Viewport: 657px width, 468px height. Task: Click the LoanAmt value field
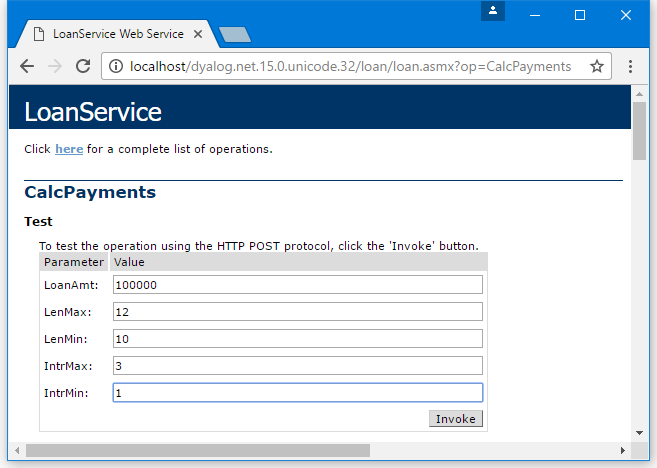(297, 285)
